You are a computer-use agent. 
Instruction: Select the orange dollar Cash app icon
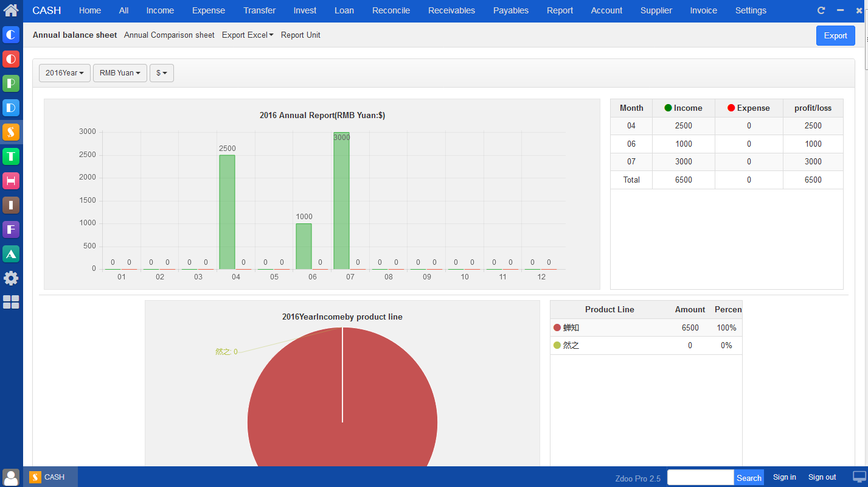(x=11, y=132)
